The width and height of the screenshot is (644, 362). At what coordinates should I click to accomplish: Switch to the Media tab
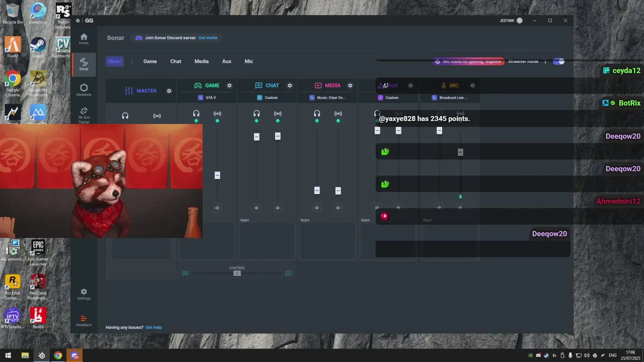(201, 61)
